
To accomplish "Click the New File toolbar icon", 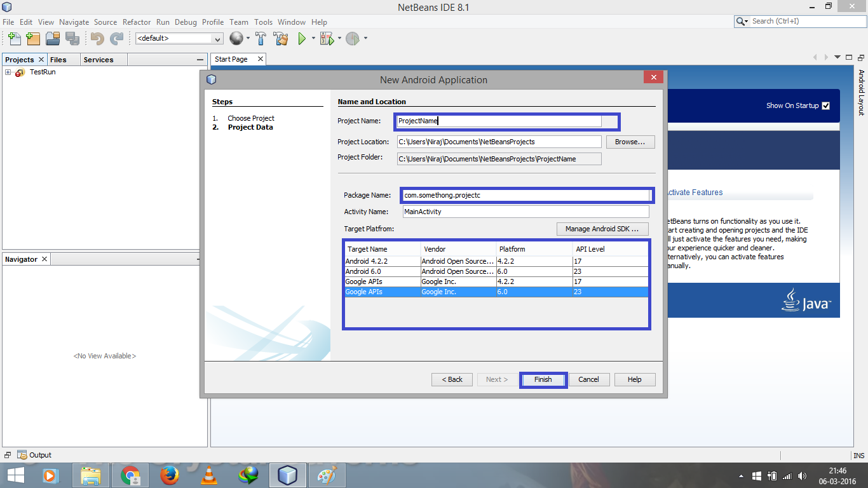I will (x=14, y=39).
